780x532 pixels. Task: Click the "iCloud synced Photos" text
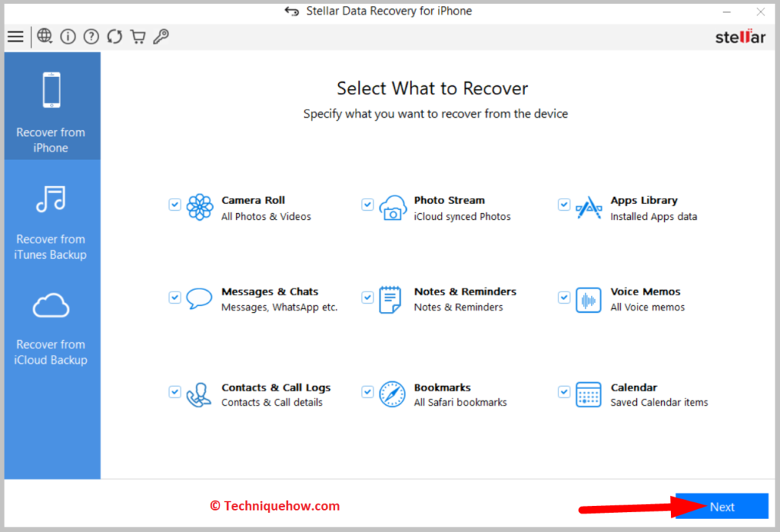pyautogui.click(x=462, y=217)
